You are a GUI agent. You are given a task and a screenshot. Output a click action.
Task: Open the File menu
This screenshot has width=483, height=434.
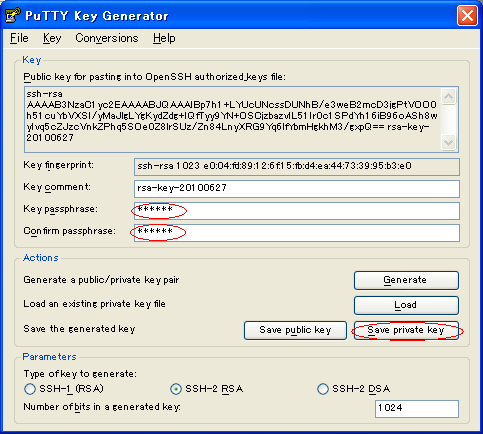pyautogui.click(x=19, y=38)
